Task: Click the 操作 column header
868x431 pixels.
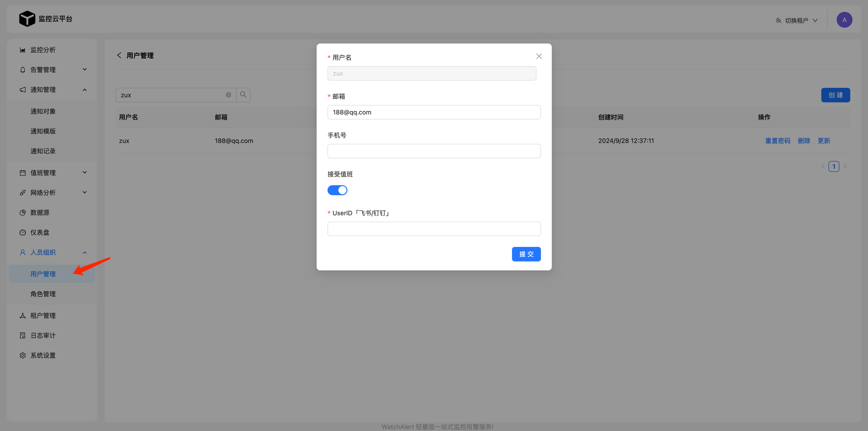Action: (x=764, y=117)
